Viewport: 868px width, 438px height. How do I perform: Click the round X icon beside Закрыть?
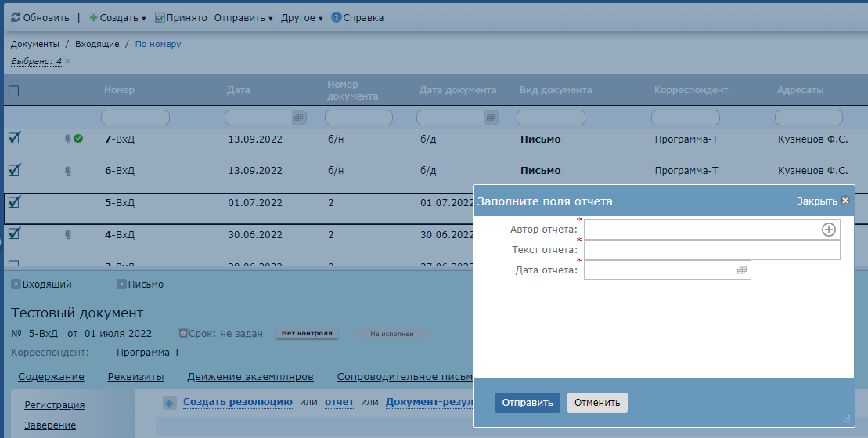point(845,201)
